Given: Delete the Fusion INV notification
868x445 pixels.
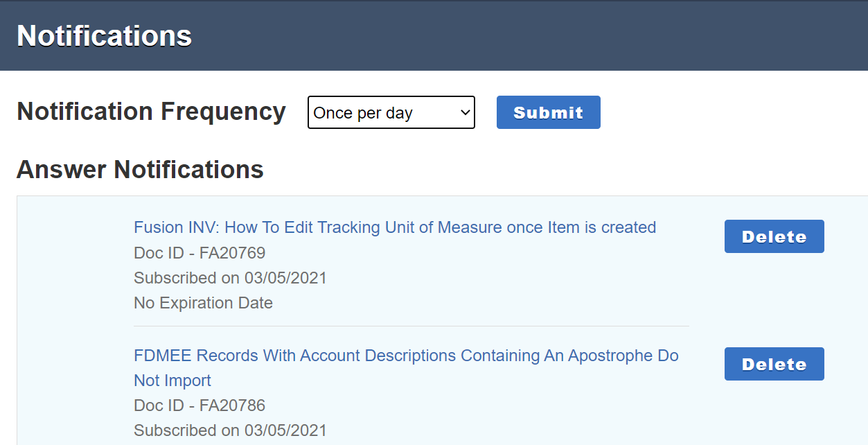Looking at the screenshot, I should (x=774, y=236).
